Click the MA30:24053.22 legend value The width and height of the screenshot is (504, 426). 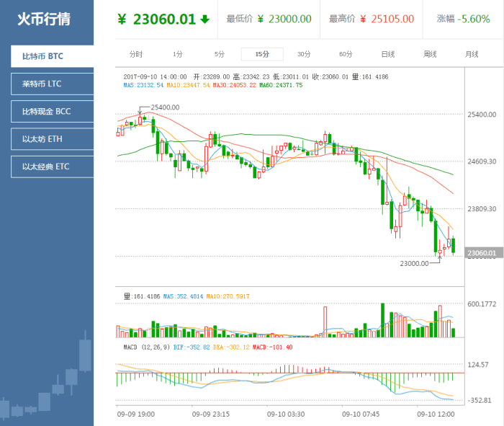pyautogui.click(x=234, y=85)
